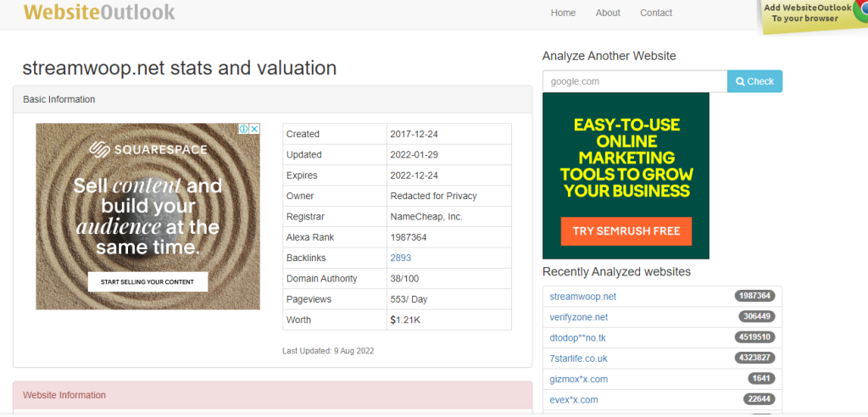
Task: Open gizmox*x.com link
Action: pyautogui.click(x=578, y=380)
